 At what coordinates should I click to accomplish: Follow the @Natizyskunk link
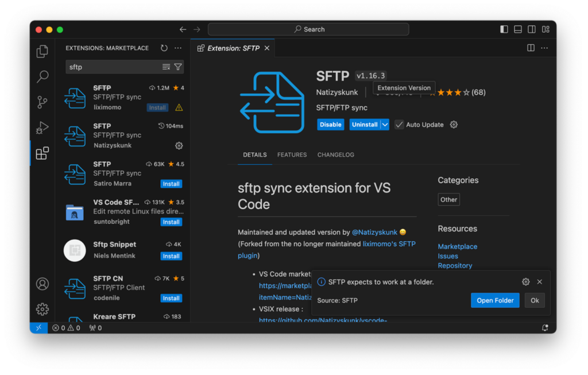click(374, 232)
